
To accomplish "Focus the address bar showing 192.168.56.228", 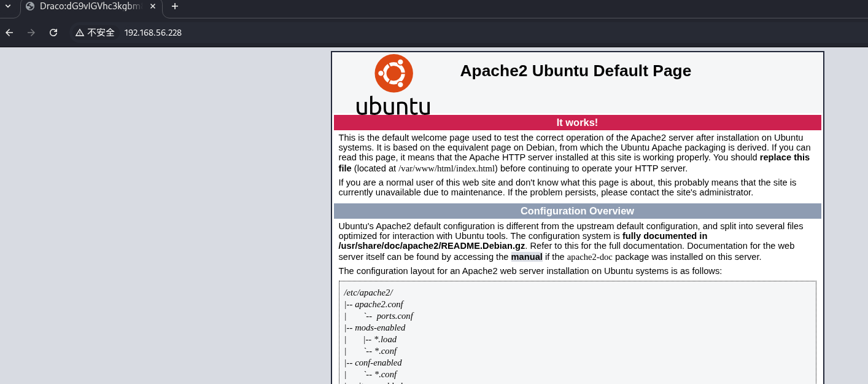I will 153,33.
